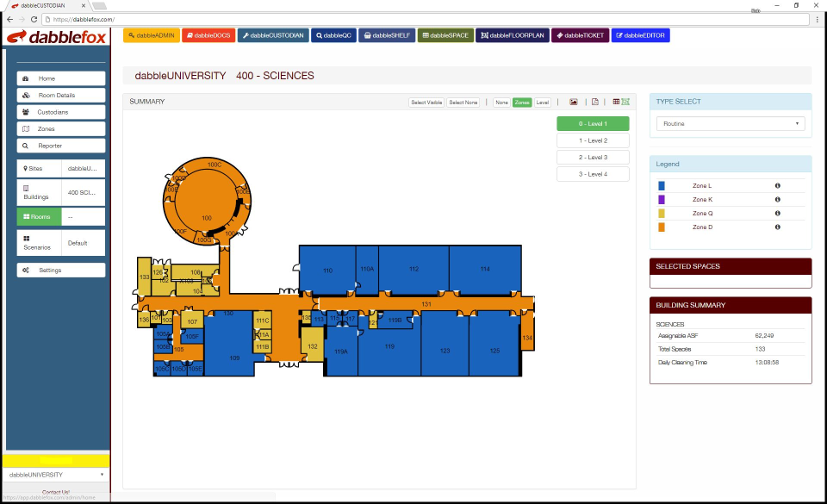827x504 pixels.
Task: Switch to the dabbleFLOORPLAN section
Action: click(x=512, y=35)
